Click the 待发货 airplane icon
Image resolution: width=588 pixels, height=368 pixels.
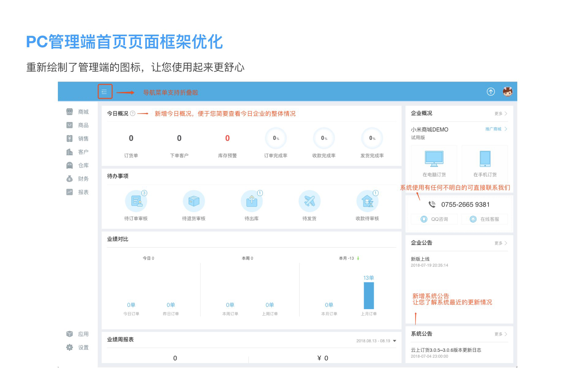pos(309,201)
